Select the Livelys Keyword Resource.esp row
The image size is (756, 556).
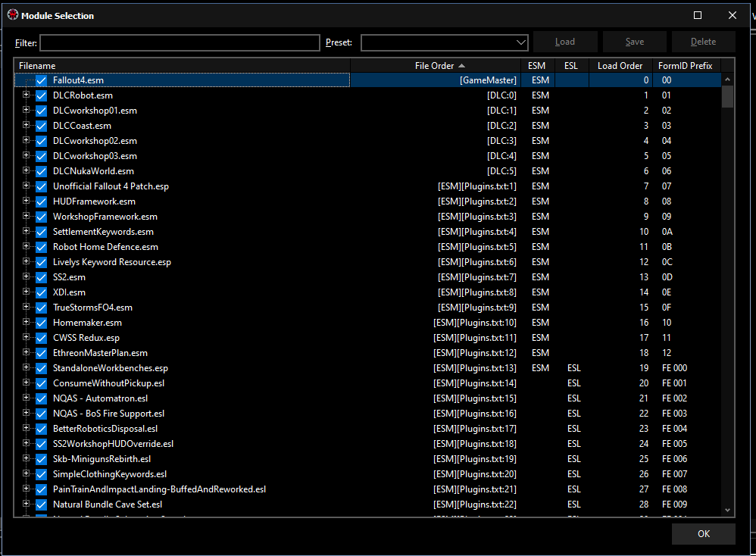368,262
